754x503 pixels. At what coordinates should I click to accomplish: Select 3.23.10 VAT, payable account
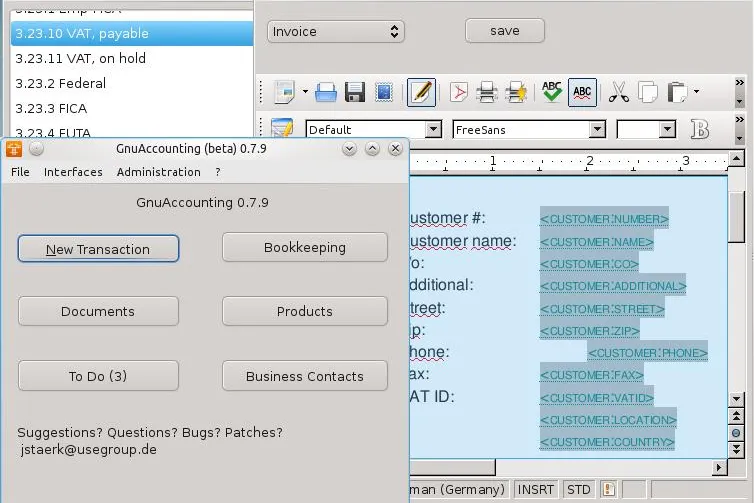132,33
